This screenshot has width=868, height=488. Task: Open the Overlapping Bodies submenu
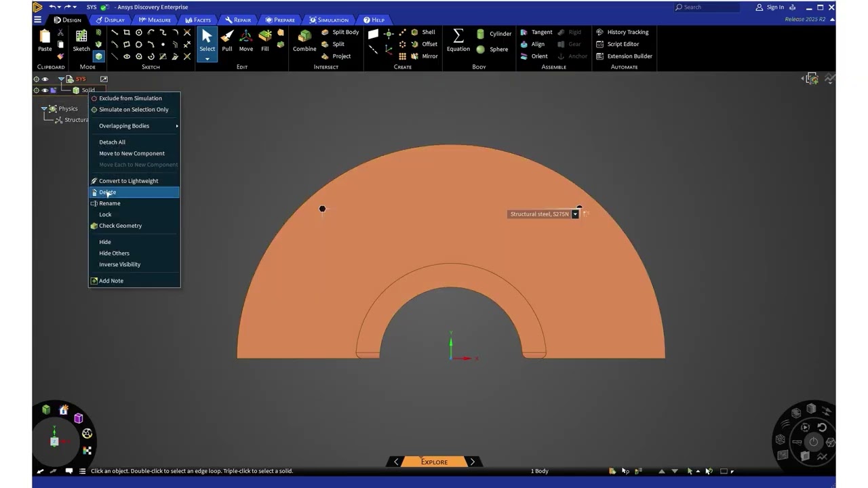point(134,125)
